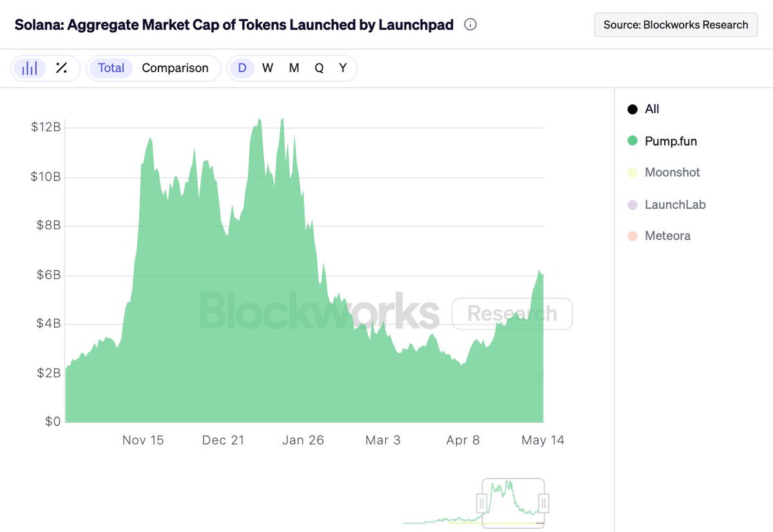Show Moonshot series in legend
Screen dimensions: 773x532
[x=633, y=173]
